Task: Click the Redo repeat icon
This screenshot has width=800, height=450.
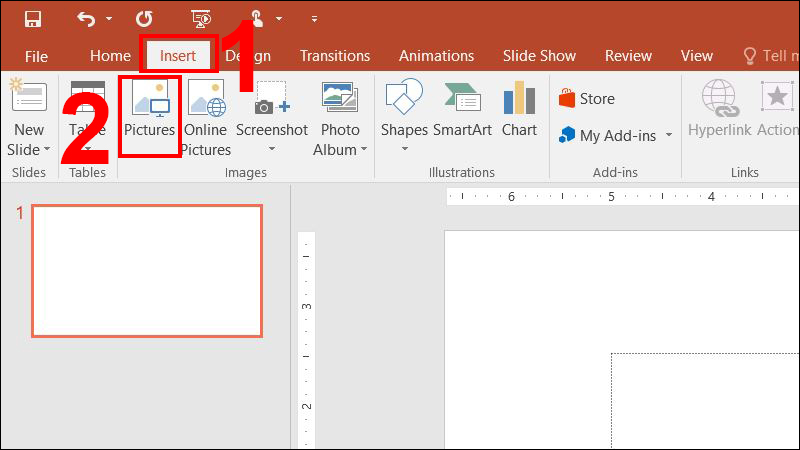Action: (x=144, y=19)
